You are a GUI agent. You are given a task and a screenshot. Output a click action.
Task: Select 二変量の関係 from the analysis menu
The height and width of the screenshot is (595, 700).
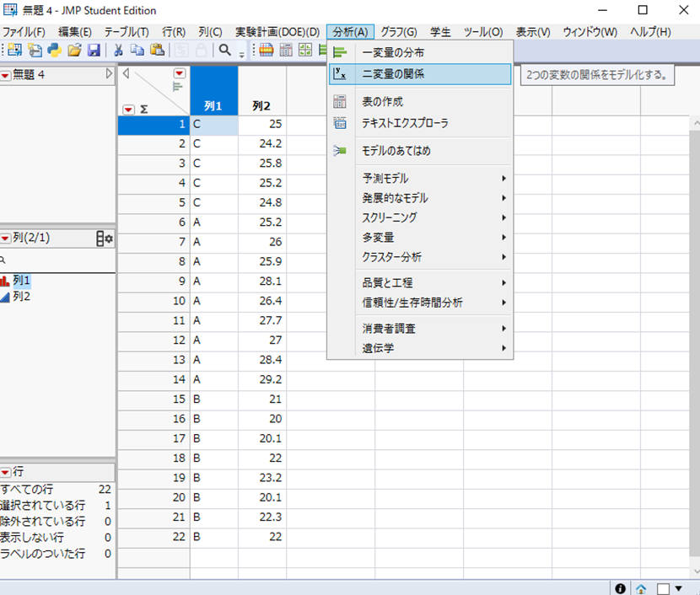393,74
